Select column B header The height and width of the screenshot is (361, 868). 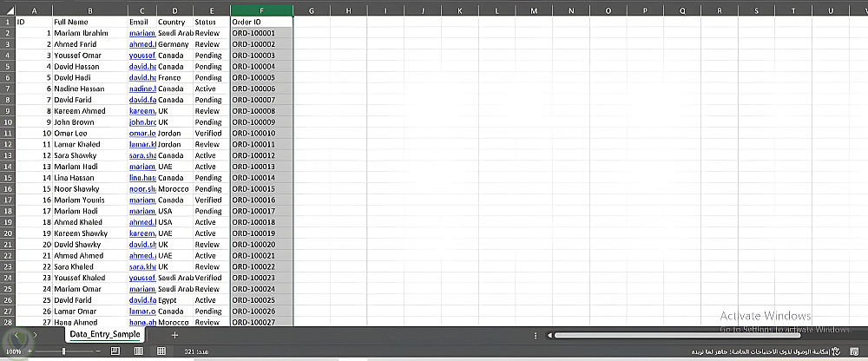tap(90, 10)
